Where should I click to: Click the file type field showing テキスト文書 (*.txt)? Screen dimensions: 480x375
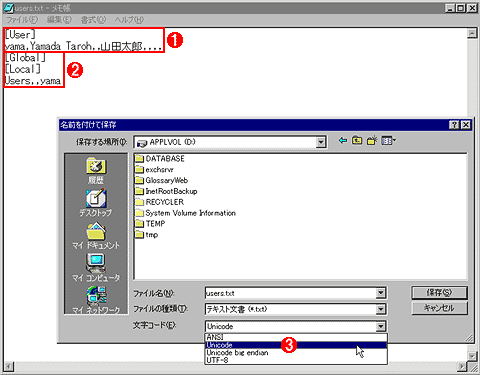pyautogui.click(x=291, y=309)
